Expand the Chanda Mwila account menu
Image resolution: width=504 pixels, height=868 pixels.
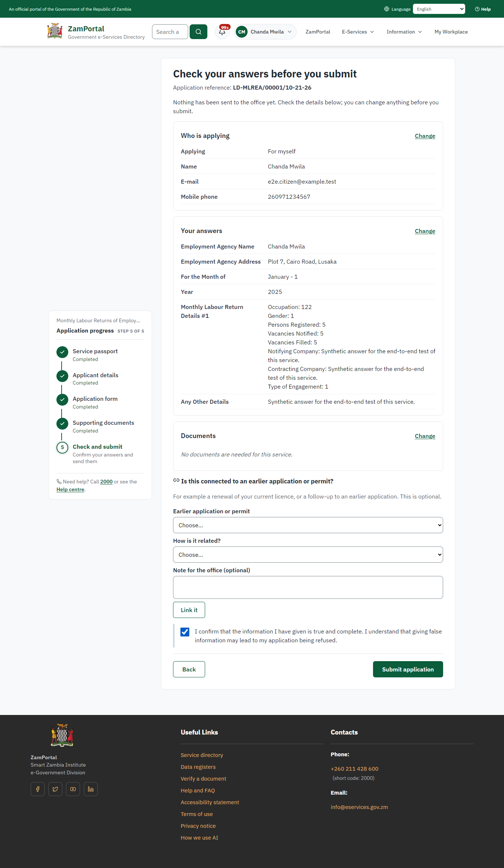tap(265, 32)
